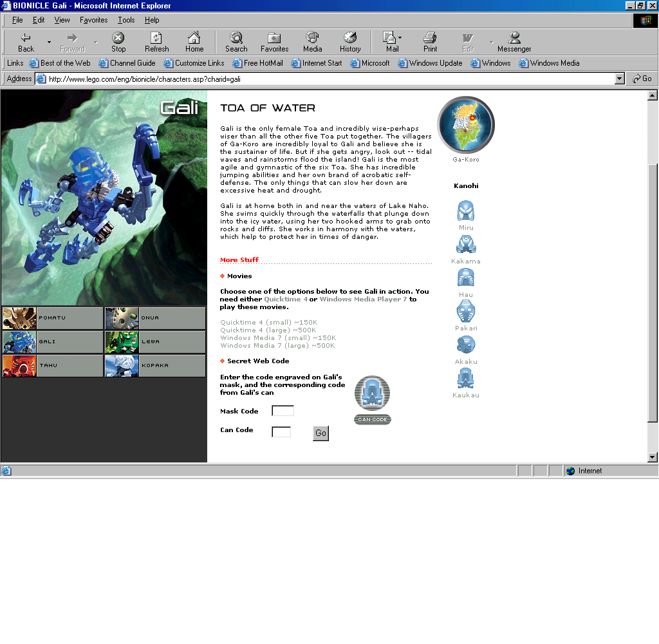
Task: Click the page icon in the address bar
Action: point(41,79)
